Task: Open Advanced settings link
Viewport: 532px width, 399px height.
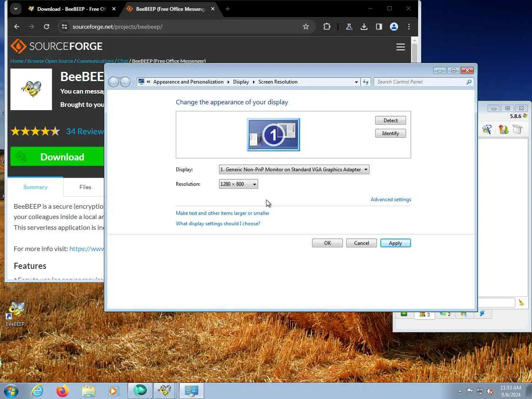Action: pos(391,199)
